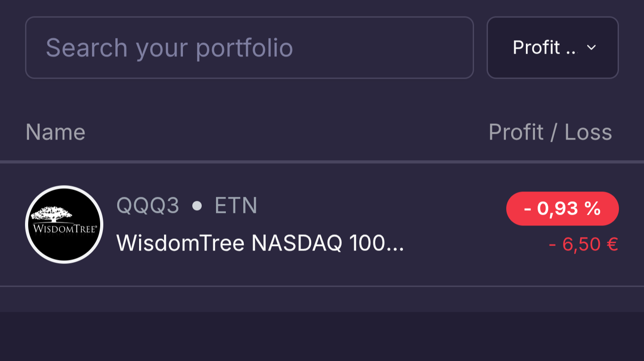Image resolution: width=644 pixels, height=361 pixels.
Task: Click the QQQ3 ticker symbol
Action: (148, 206)
